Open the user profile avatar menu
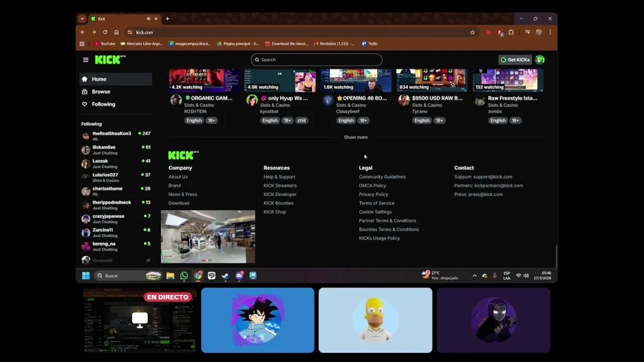This screenshot has height=362, width=644. [540, 60]
